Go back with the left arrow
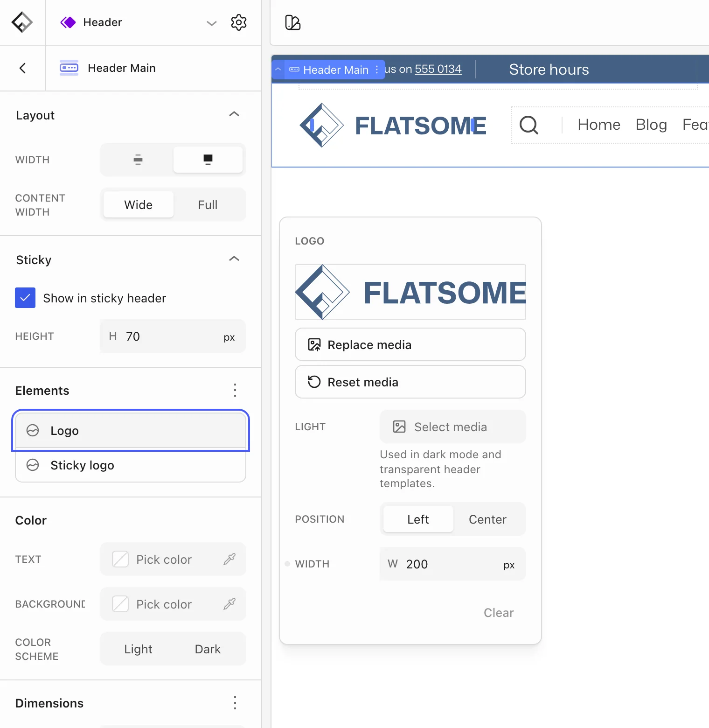Screen dimensions: 709x728 pyautogui.click(x=22, y=68)
